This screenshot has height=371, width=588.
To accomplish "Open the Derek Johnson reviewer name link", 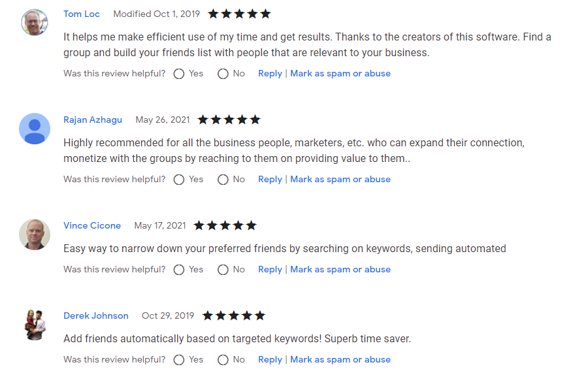I will (96, 315).
